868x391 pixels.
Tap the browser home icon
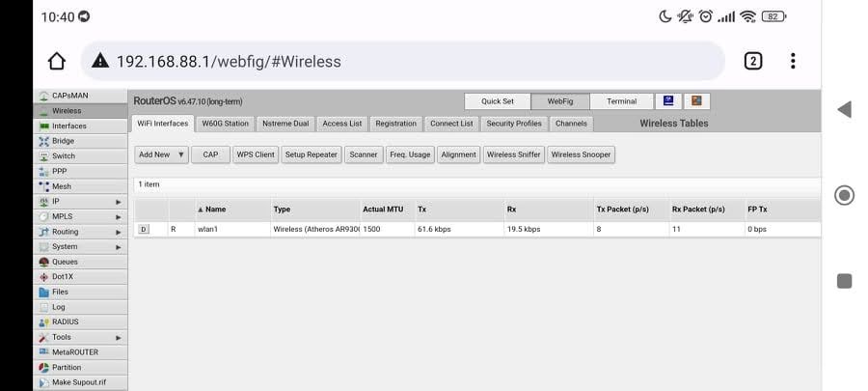click(57, 61)
